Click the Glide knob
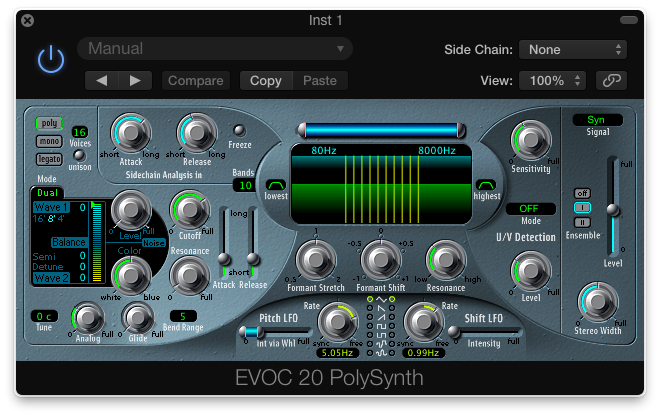The image size is (660, 417). (137, 318)
